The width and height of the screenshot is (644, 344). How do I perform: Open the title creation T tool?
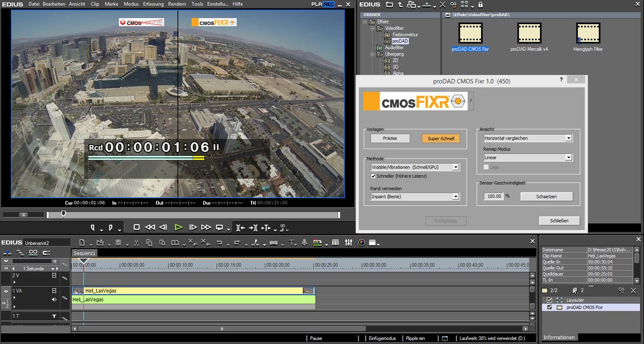292,243
